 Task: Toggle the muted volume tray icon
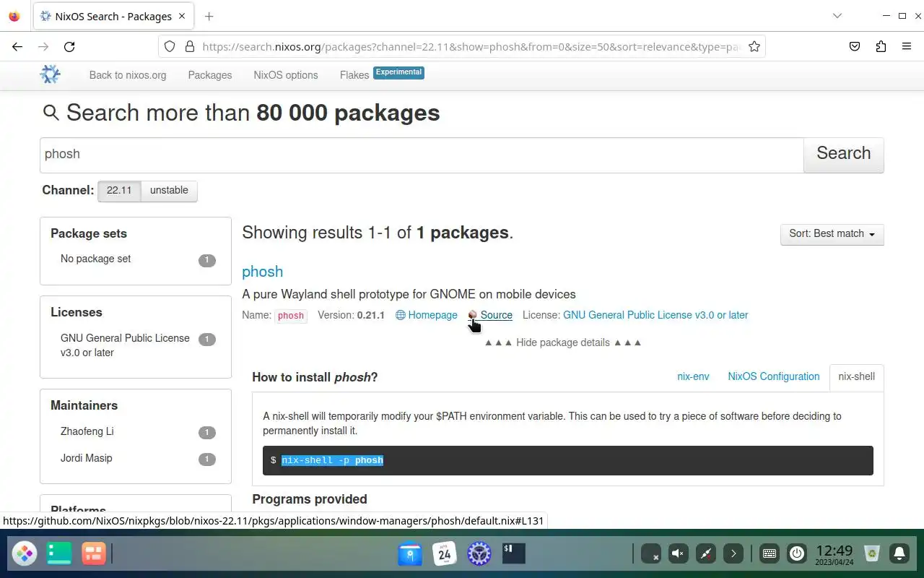point(679,554)
